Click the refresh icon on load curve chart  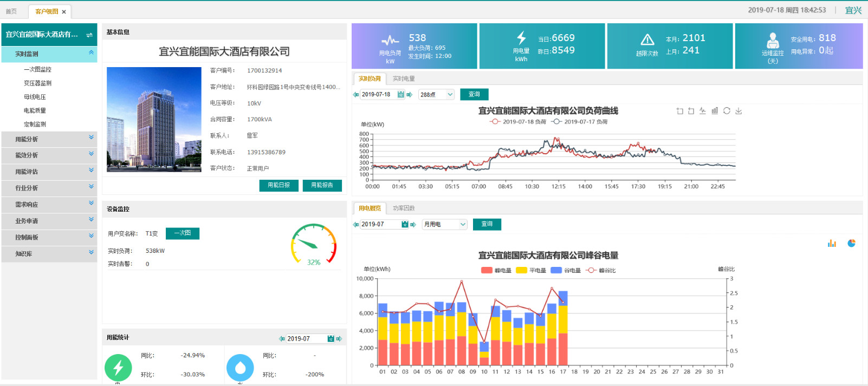[x=727, y=111]
